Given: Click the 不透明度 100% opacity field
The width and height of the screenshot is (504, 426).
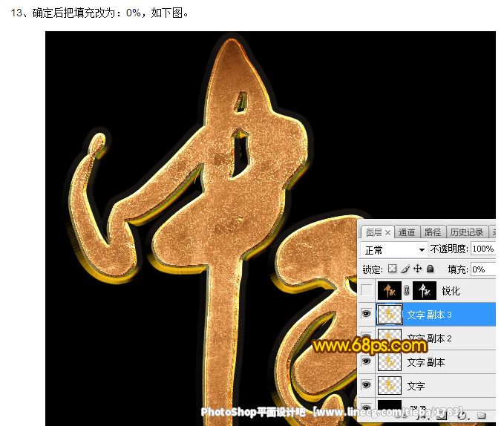Looking at the screenshot, I should [482, 249].
